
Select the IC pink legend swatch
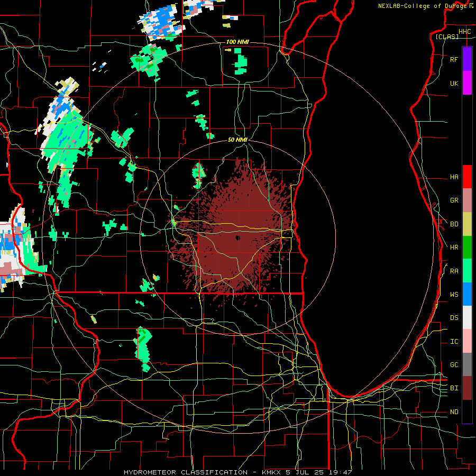click(467, 341)
